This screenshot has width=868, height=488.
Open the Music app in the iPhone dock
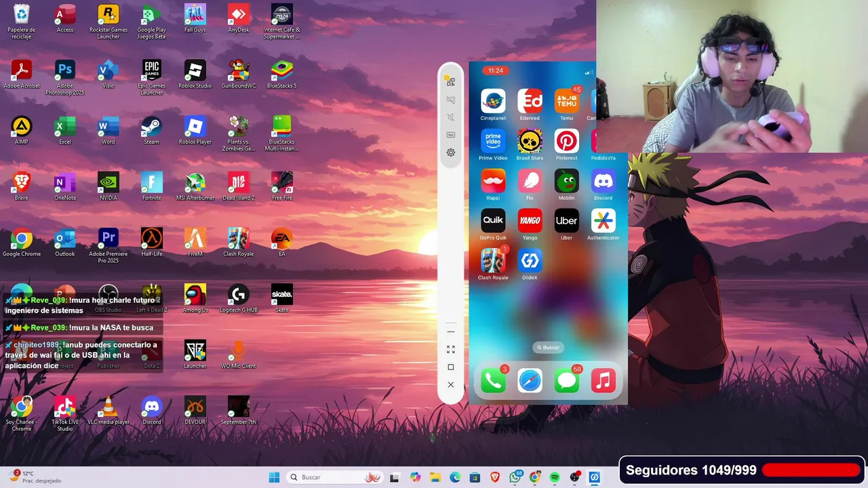[x=603, y=381]
